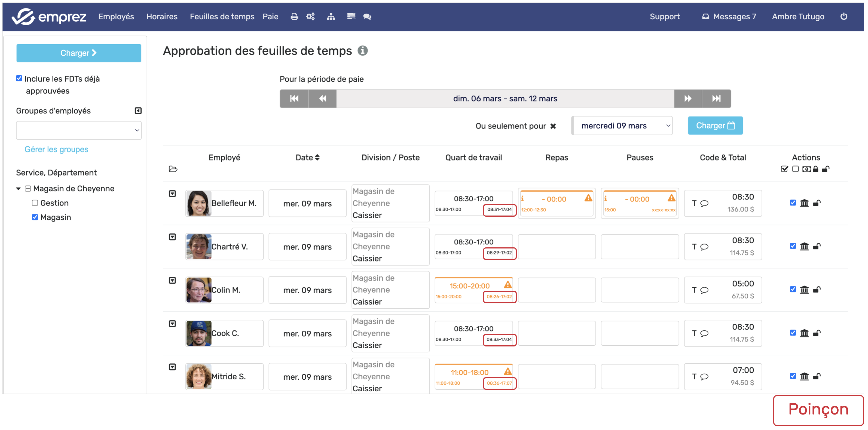Click the bank icon on Bellefleur M. row
Screen dimensions: 868x430
pos(804,203)
